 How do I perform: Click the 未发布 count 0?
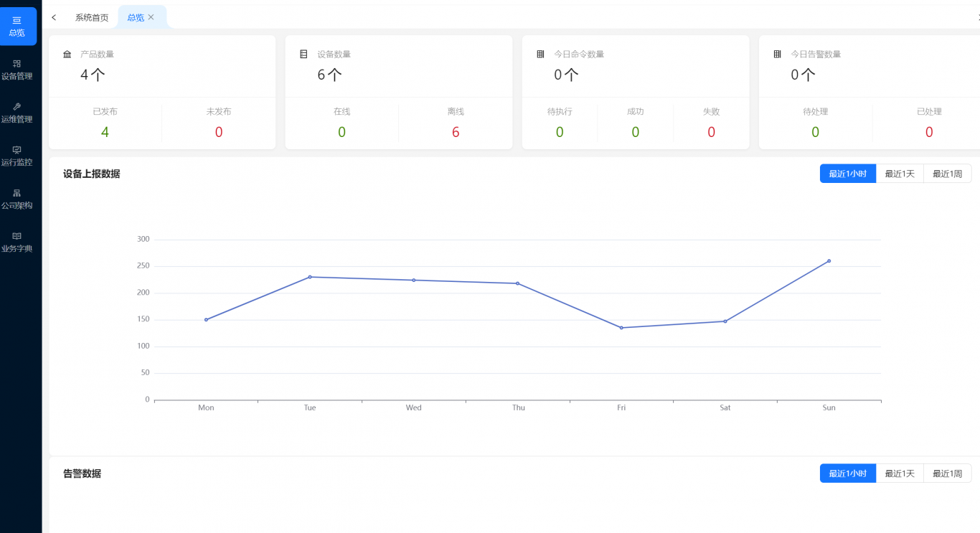219,132
